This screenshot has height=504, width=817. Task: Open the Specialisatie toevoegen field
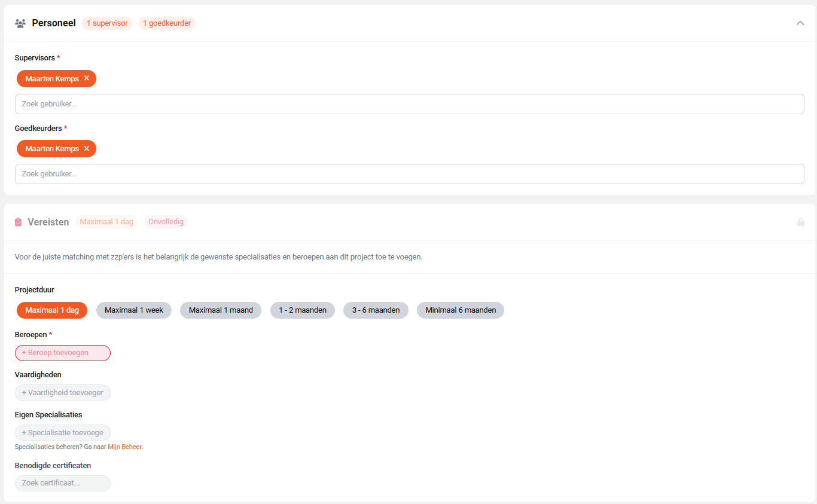tap(63, 433)
